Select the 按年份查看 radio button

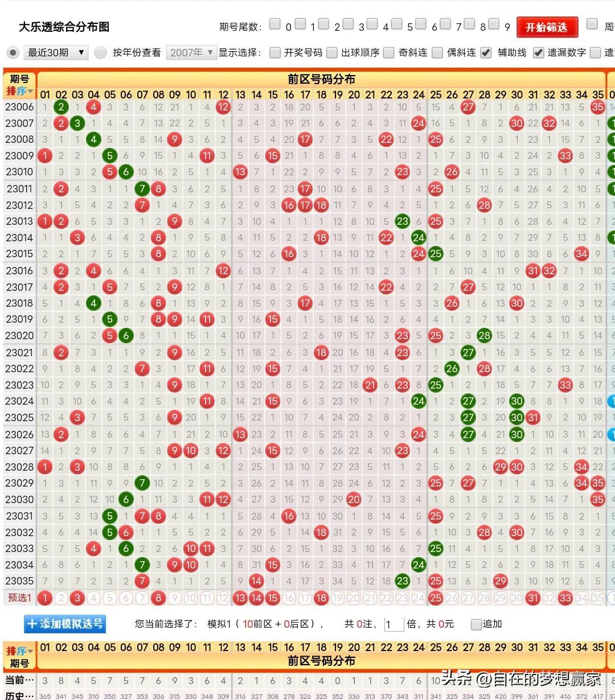[101, 52]
